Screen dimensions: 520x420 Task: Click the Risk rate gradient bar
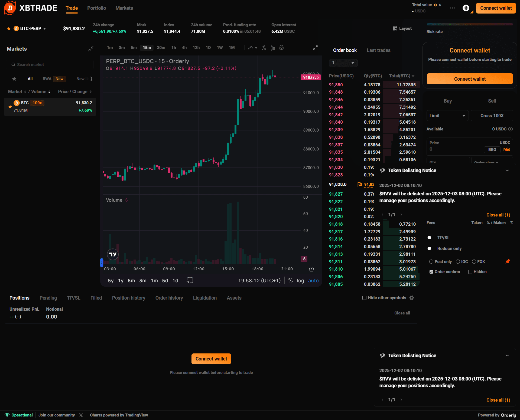point(470,24)
